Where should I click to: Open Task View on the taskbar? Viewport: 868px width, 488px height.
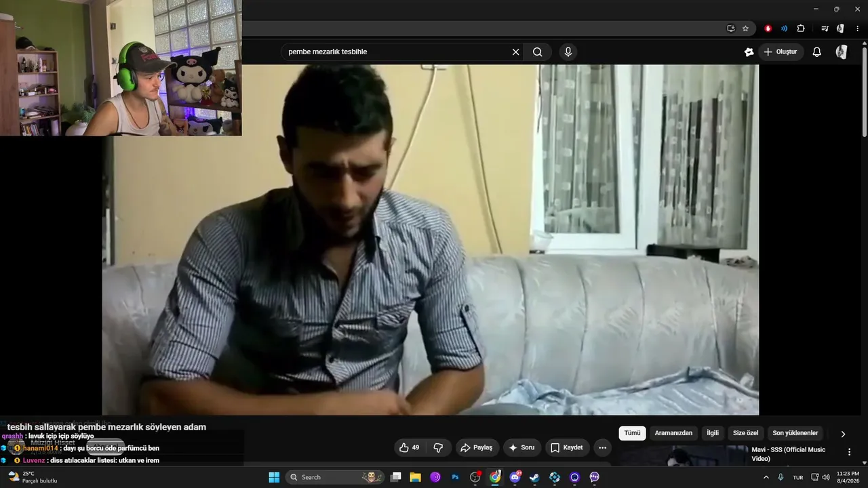(x=396, y=477)
